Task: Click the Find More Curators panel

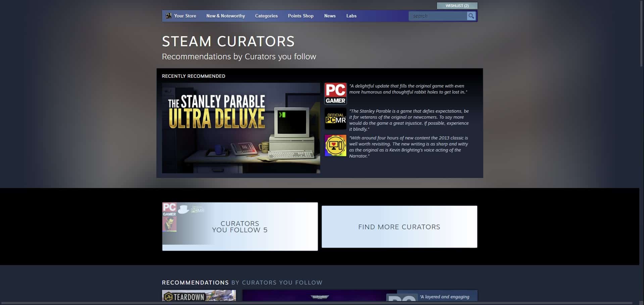Action: click(399, 227)
